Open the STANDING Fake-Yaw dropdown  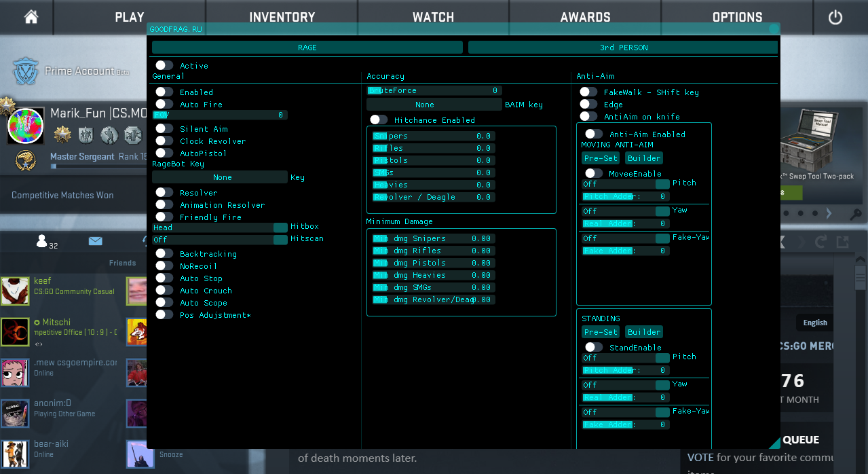pyautogui.click(x=626, y=412)
